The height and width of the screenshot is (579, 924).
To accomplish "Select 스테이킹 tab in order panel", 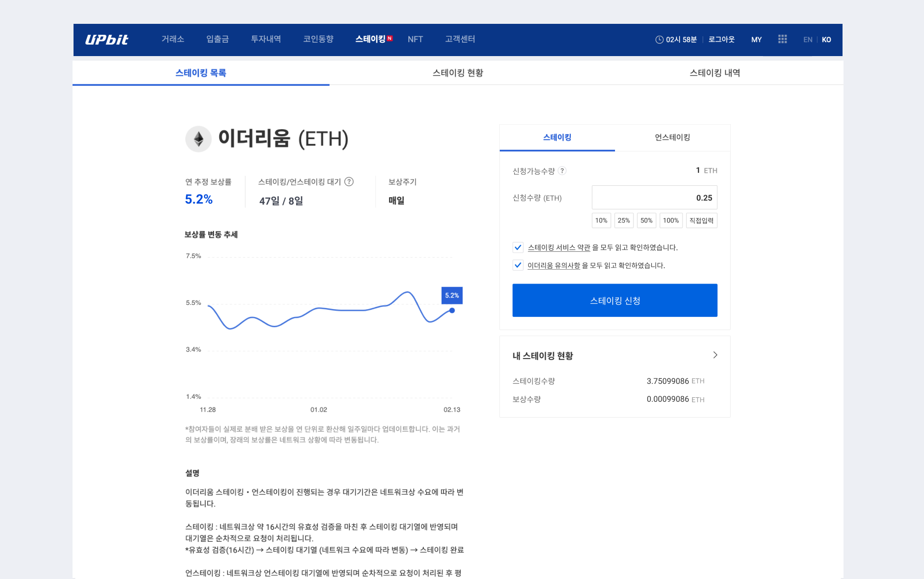I will tap(557, 138).
